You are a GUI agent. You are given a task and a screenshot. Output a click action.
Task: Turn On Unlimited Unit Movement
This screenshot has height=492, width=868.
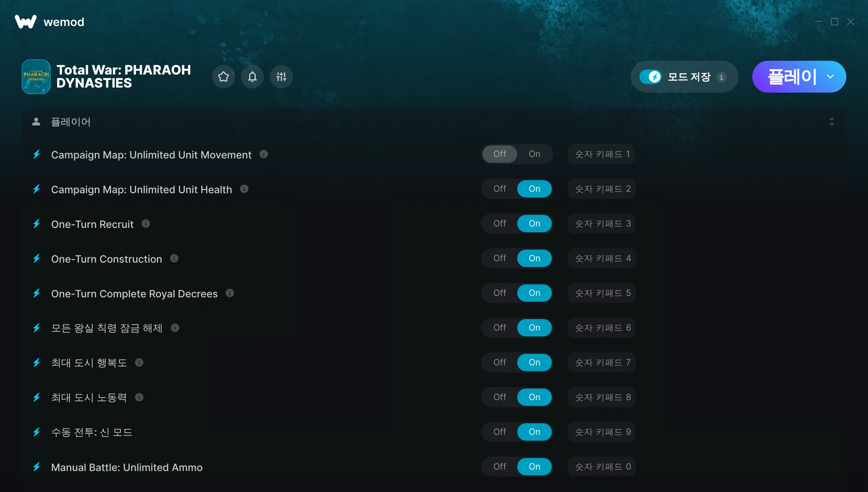[x=535, y=154]
